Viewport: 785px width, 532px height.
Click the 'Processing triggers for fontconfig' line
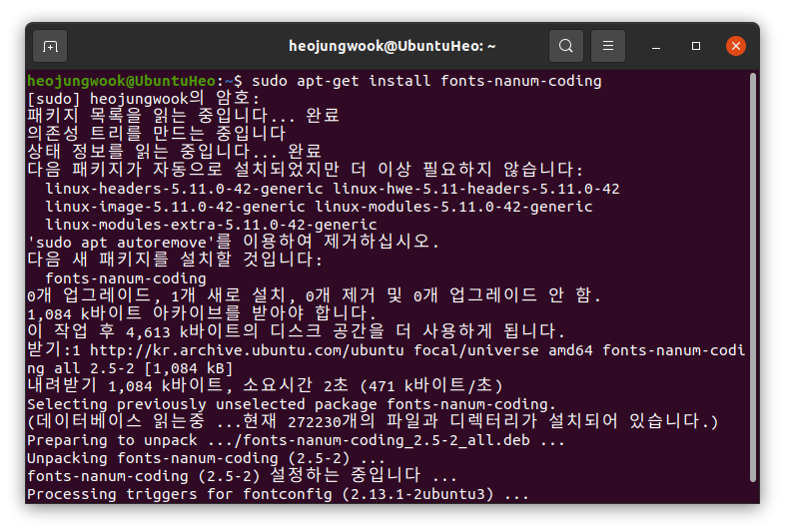pyautogui.click(x=278, y=494)
